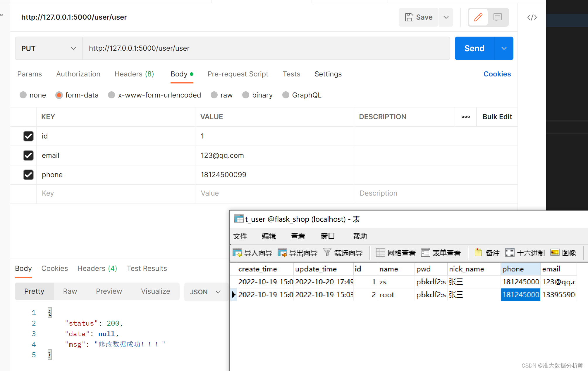
Task: Click the Bulk Edit icon in headers
Action: pyautogui.click(x=497, y=116)
